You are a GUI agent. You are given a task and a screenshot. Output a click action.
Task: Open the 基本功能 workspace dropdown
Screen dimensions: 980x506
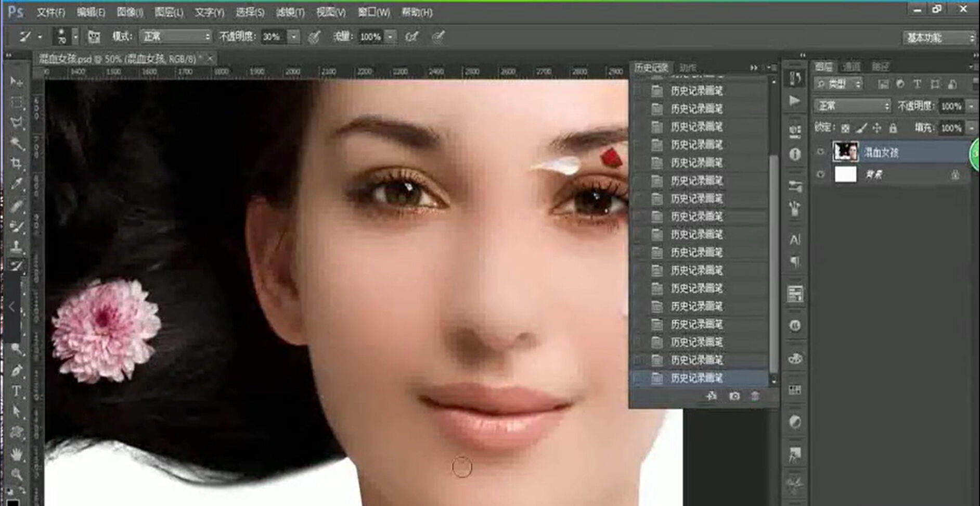(939, 37)
